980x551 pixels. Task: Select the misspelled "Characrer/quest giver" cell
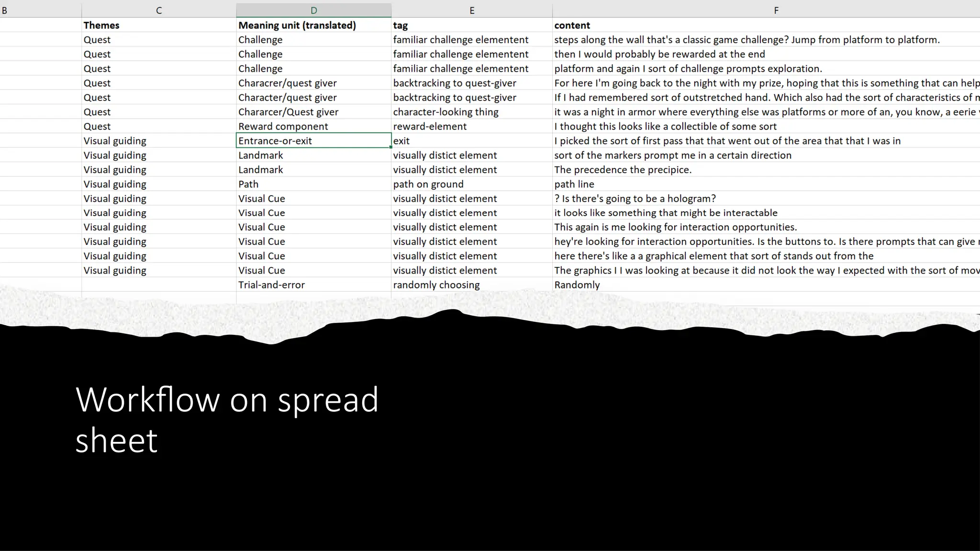click(314, 83)
